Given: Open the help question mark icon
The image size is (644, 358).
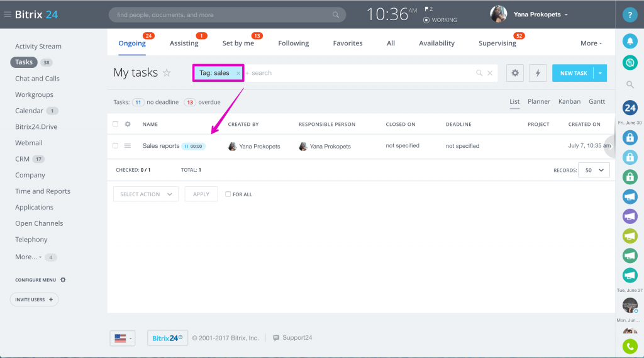Looking at the screenshot, I should coord(630,15).
